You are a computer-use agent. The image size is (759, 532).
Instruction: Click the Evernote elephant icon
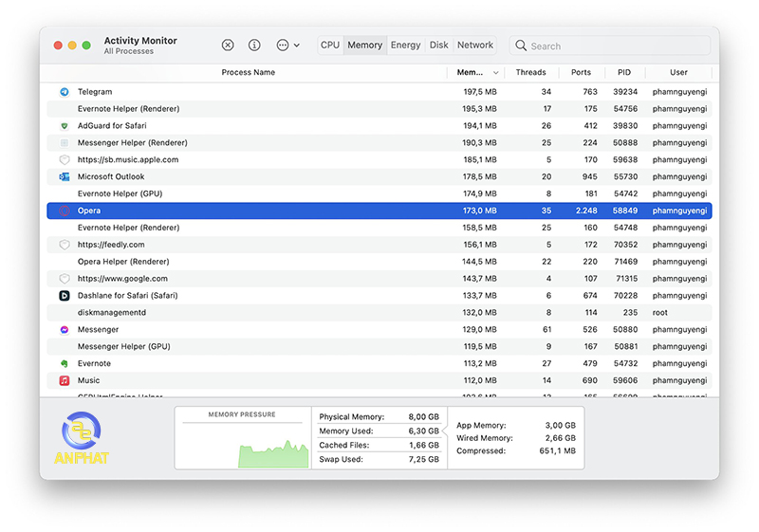(x=65, y=364)
